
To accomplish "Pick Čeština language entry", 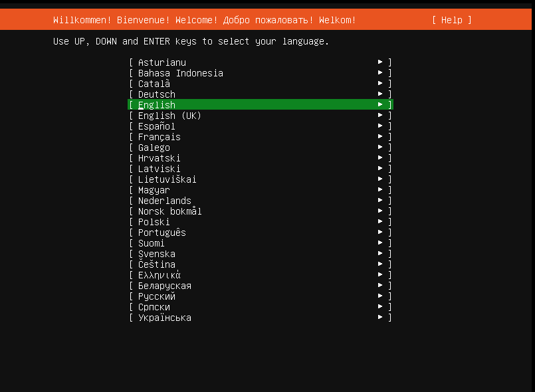I will (x=261, y=264).
